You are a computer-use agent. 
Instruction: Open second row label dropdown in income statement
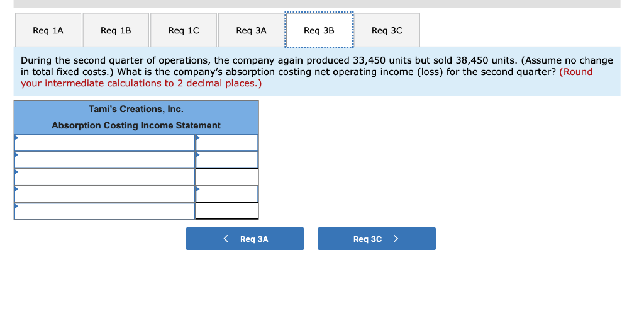(x=105, y=159)
